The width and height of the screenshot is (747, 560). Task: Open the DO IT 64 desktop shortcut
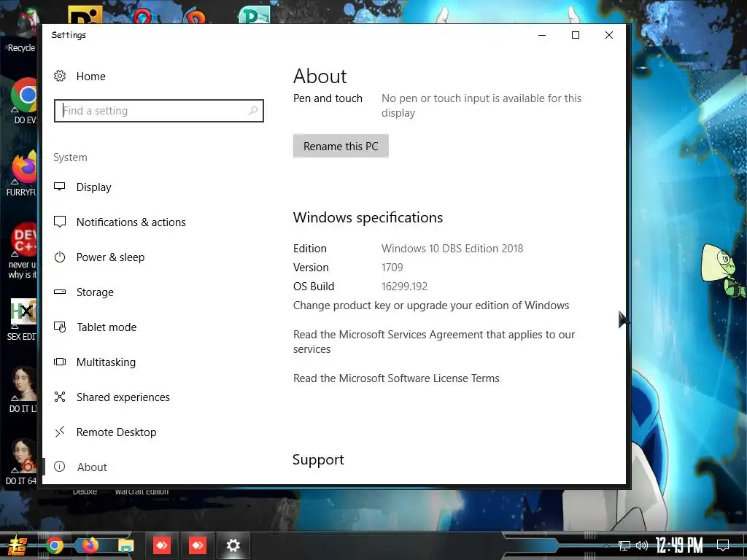tap(21, 462)
